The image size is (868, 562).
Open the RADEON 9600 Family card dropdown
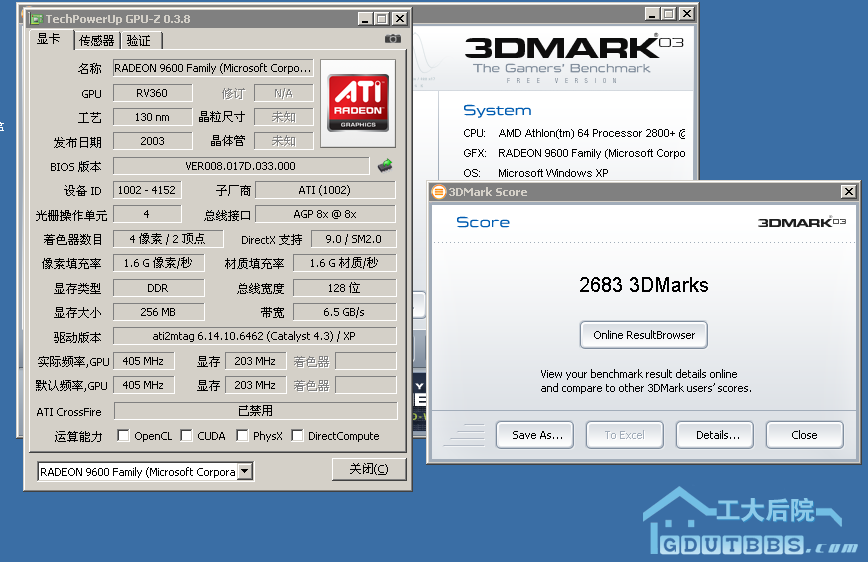click(x=245, y=472)
